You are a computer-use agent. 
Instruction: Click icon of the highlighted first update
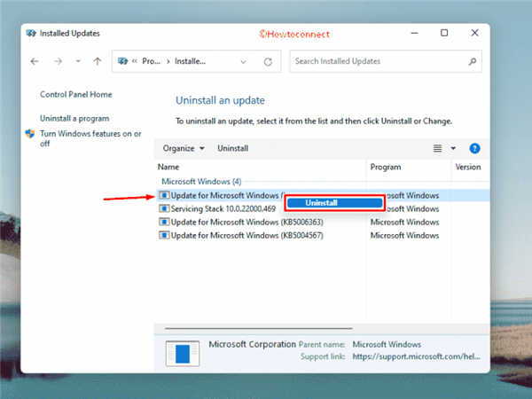coord(164,195)
